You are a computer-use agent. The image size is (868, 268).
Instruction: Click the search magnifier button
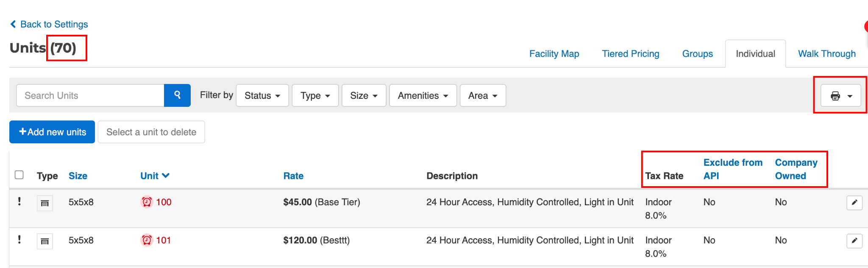click(177, 95)
